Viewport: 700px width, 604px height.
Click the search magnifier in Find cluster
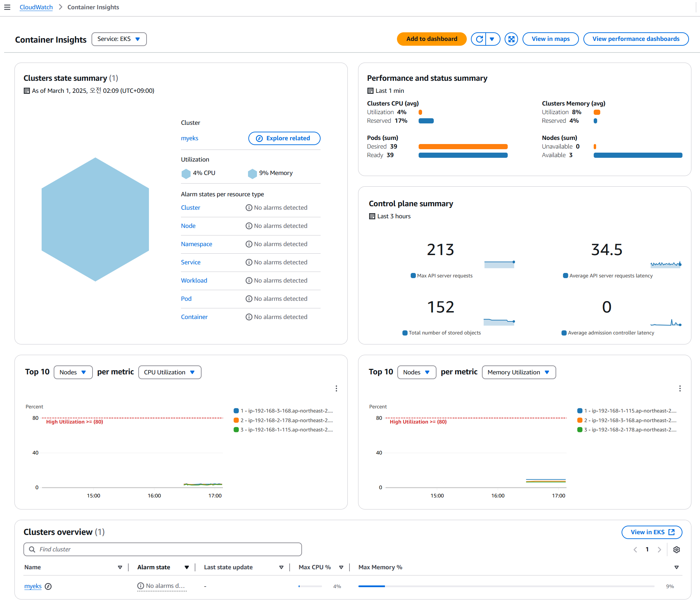coord(32,549)
